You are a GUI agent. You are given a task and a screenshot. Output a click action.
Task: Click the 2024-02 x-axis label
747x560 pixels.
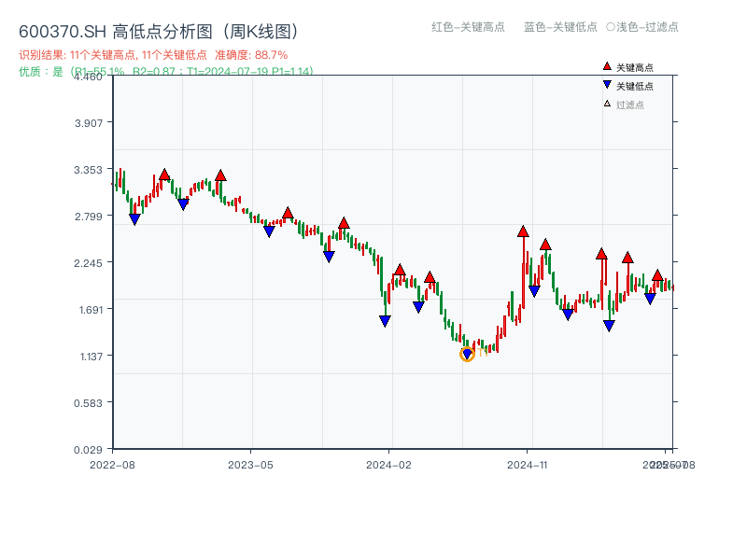click(x=388, y=465)
